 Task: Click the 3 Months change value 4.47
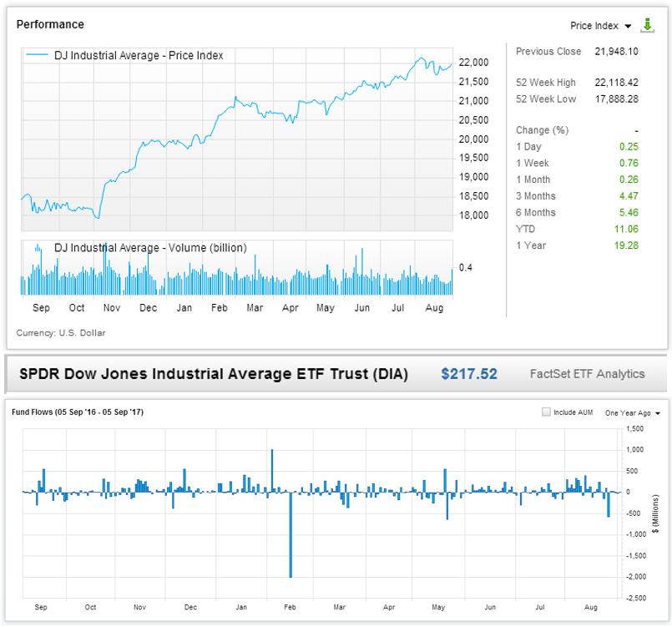pyautogui.click(x=629, y=196)
